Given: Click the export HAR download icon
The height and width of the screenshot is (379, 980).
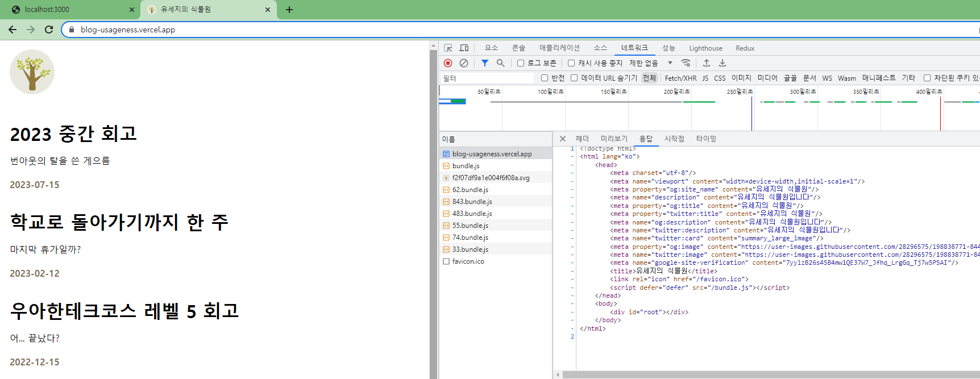Looking at the screenshot, I should coord(722,63).
